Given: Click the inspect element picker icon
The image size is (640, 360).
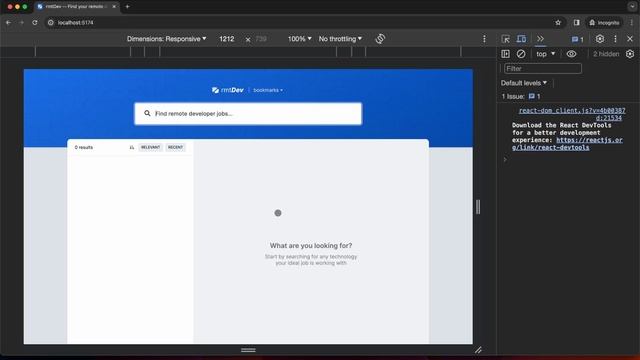Looking at the screenshot, I should pyautogui.click(x=505, y=39).
